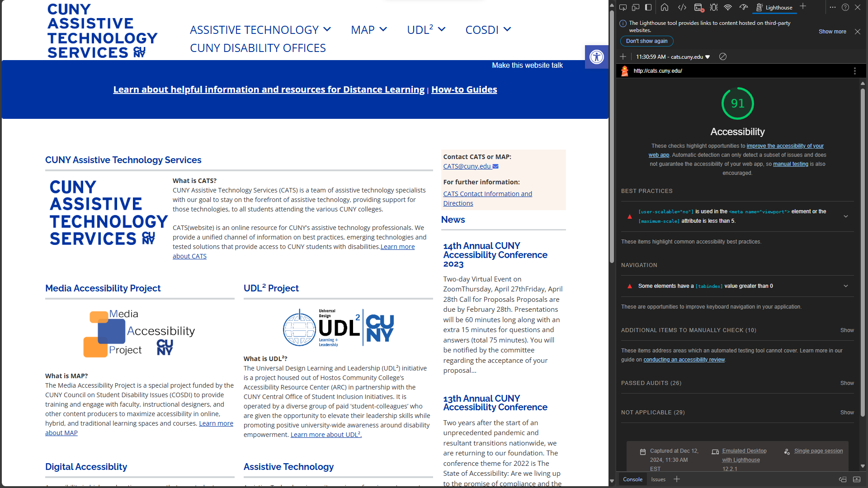Viewport: 868px width, 488px height.
Task: Click Learn more about UDL² link
Action: click(326, 435)
